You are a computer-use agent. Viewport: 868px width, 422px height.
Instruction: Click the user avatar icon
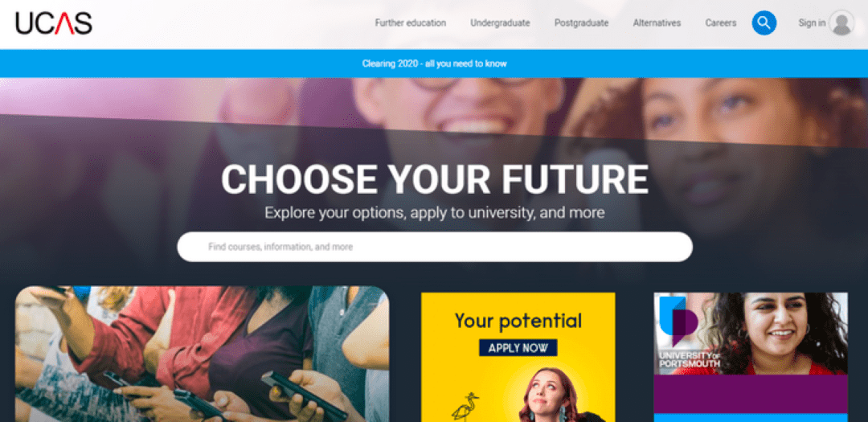pyautogui.click(x=841, y=23)
